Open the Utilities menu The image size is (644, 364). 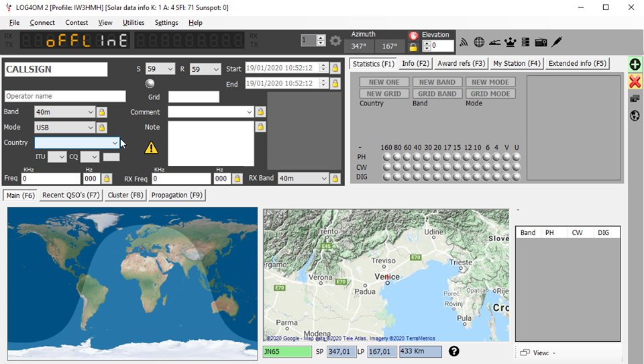pos(133,23)
